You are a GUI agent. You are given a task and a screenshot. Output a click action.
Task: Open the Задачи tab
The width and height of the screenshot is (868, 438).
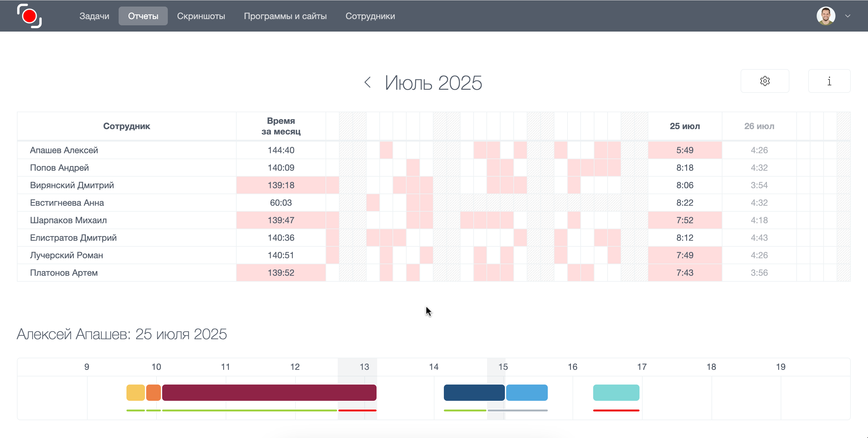pyautogui.click(x=94, y=16)
